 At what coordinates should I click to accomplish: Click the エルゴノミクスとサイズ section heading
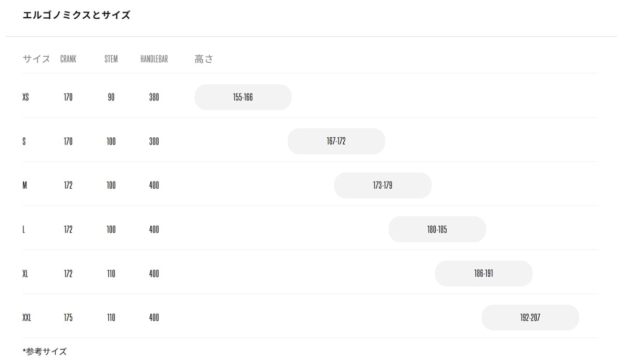[x=76, y=16]
